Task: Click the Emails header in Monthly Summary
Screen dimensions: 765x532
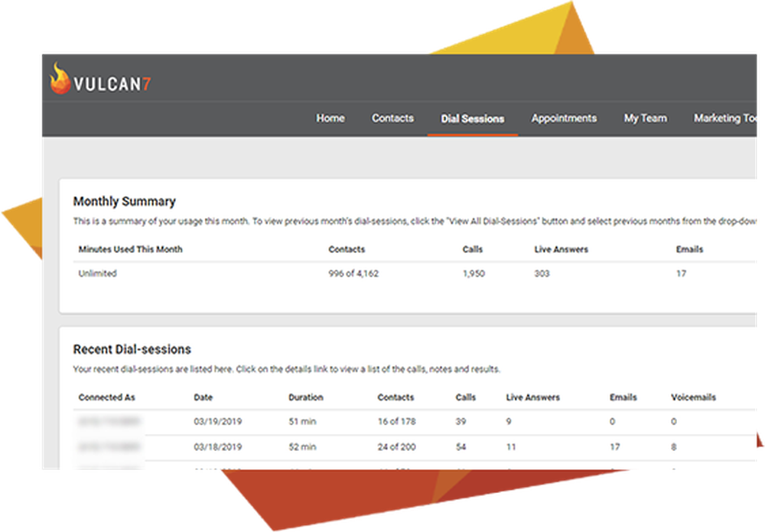Action: [x=689, y=249]
